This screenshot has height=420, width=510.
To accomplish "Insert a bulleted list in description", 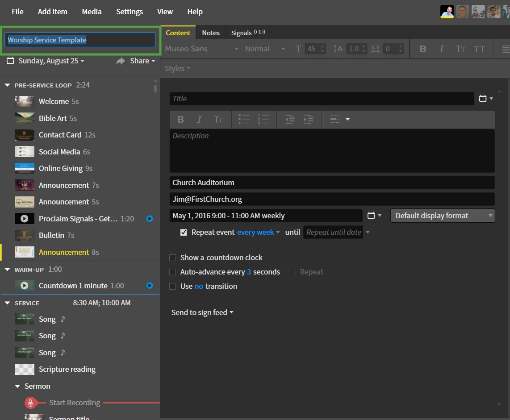I will [244, 119].
